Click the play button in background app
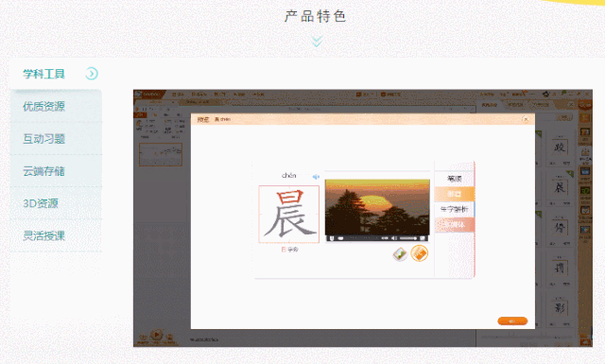 point(156,335)
